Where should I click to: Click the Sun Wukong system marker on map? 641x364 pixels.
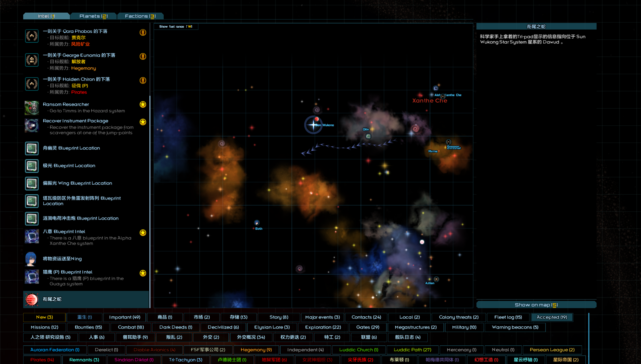tap(313, 125)
